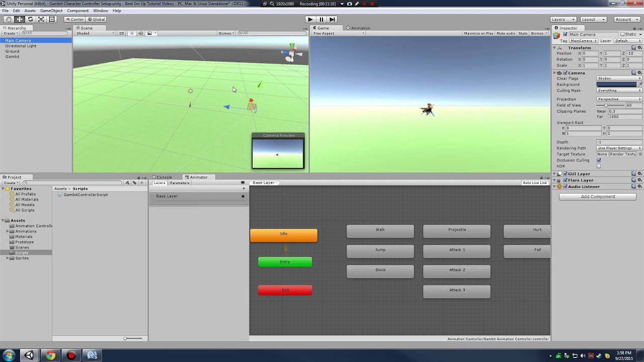This screenshot has width=644, height=362.
Task: Open Unity from the Windows taskbar
Action: pyautogui.click(x=29, y=355)
